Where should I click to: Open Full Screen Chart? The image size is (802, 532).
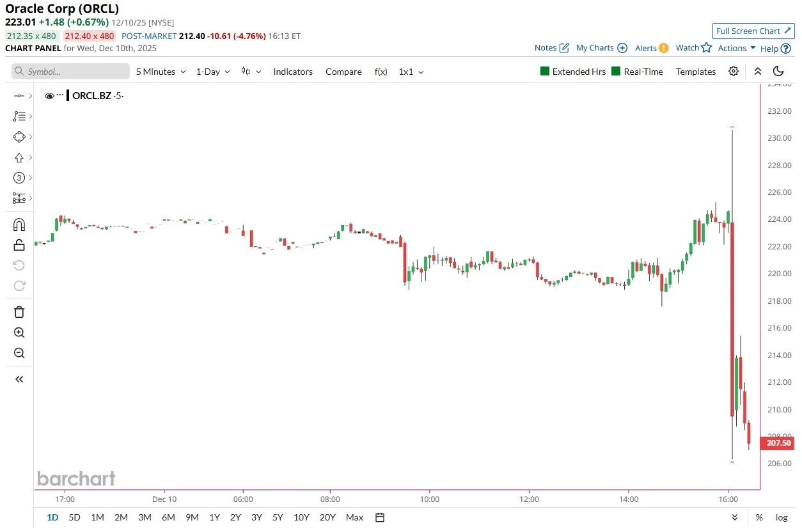pos(754,31)
